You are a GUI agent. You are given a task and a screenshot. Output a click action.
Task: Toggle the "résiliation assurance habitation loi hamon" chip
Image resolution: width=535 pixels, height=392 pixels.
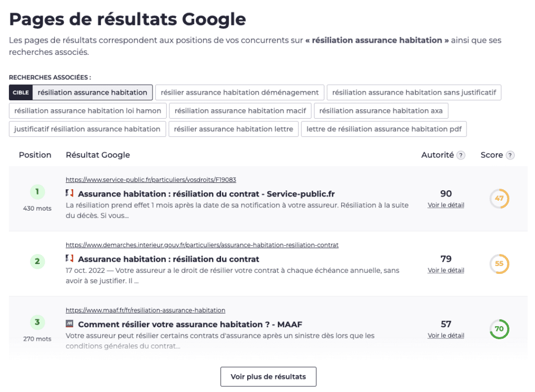tap(87, 110)
